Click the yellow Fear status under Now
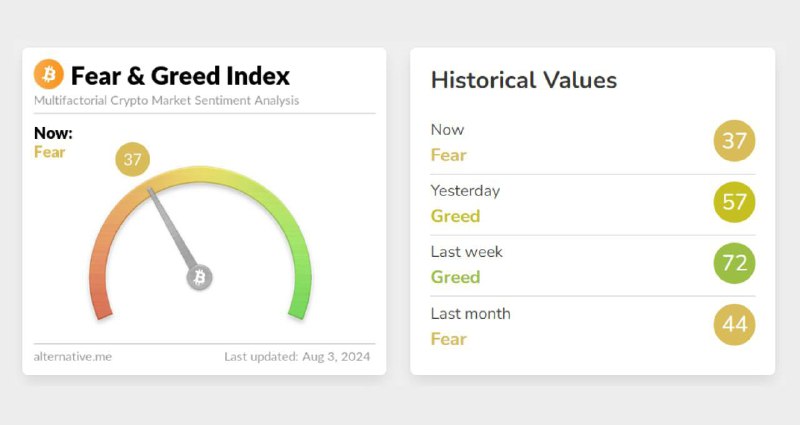This screenshot has width=800, height=425. 49,152
